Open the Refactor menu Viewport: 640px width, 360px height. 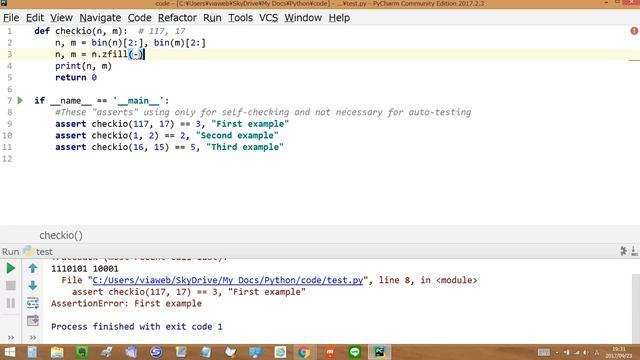click(177, 18)
